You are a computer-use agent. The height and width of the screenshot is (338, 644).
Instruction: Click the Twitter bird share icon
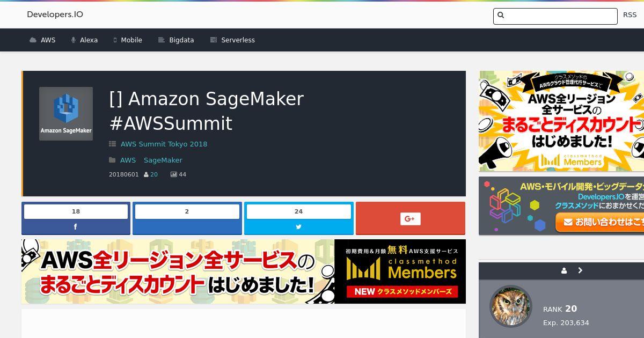pos(298,227)
